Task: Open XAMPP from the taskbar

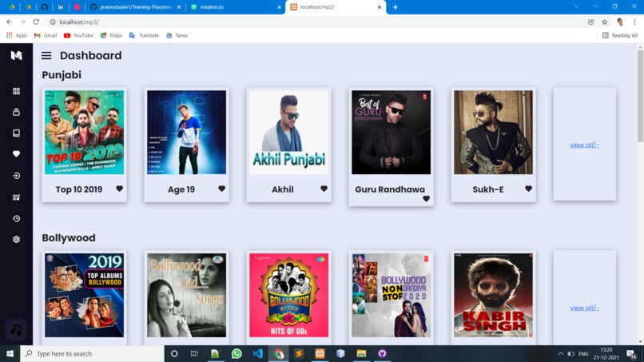Action: click(320, 353)
